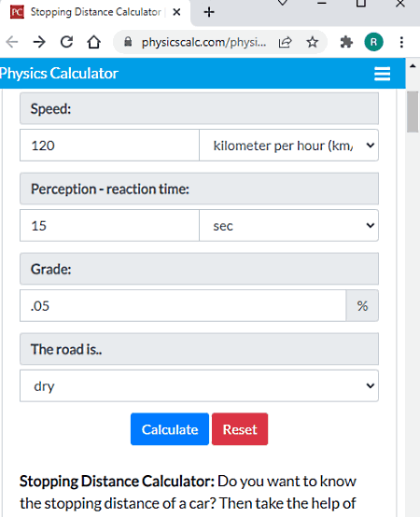Viewport: 420px width, 517px height.
Task: Click the share page icon
Action: pos(286,42)
